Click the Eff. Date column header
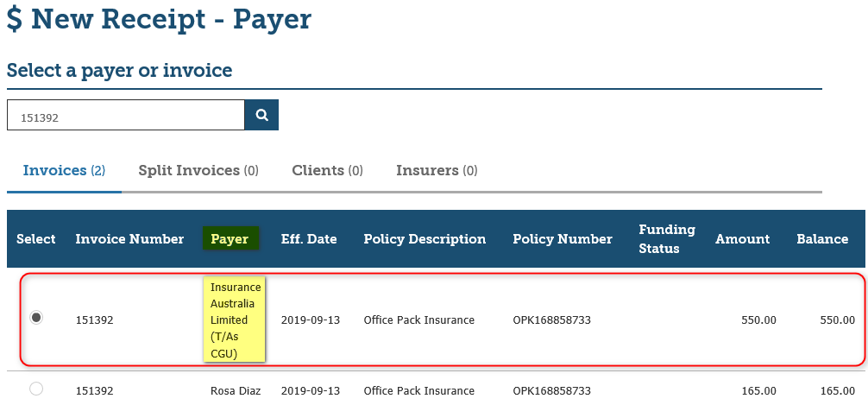Image resolution: width=868 pixels, height=405 pixels. coord(309,239)
